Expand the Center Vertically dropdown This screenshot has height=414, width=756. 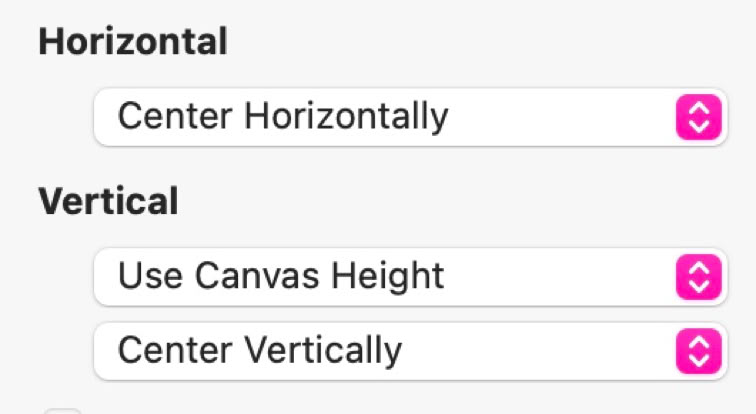(x=410, y=352)
